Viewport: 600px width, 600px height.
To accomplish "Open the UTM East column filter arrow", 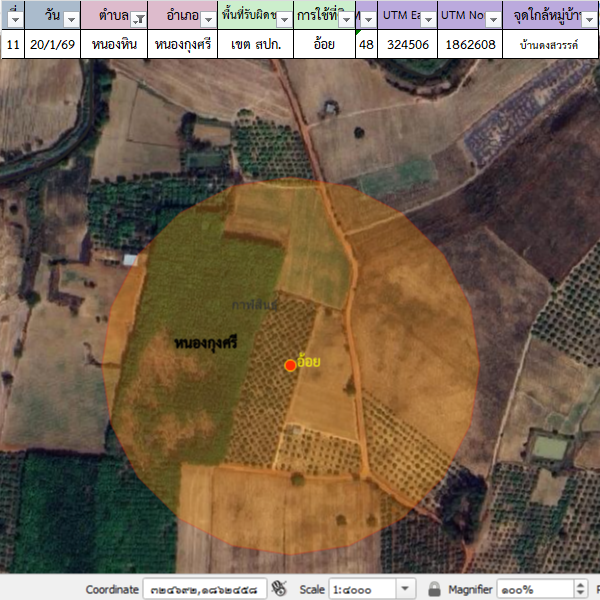I will (x=427, y=19).
